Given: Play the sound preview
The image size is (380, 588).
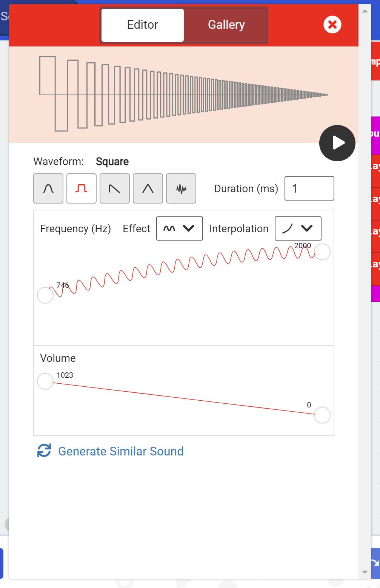Looking at the screenshot, I should click(x=337, y=143).
